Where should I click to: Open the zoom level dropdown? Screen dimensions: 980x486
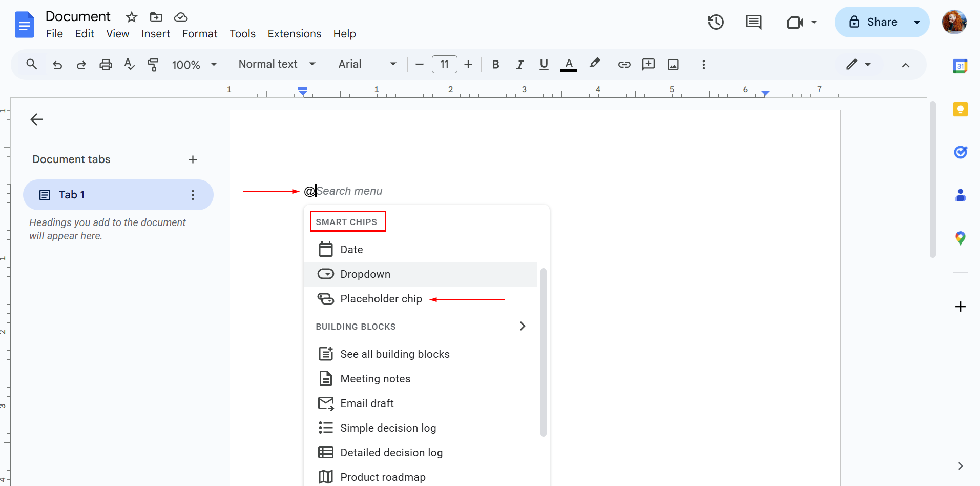pyautogui.click(x=194, y=65)
